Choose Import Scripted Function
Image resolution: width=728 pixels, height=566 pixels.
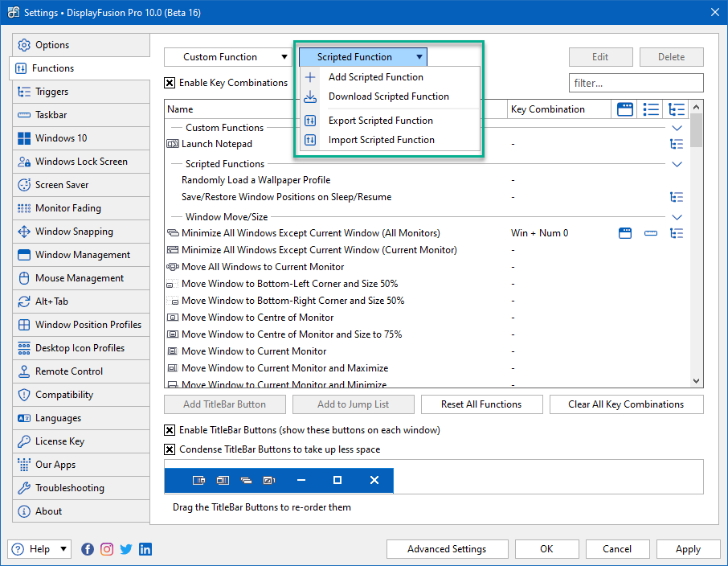(390, 140)
